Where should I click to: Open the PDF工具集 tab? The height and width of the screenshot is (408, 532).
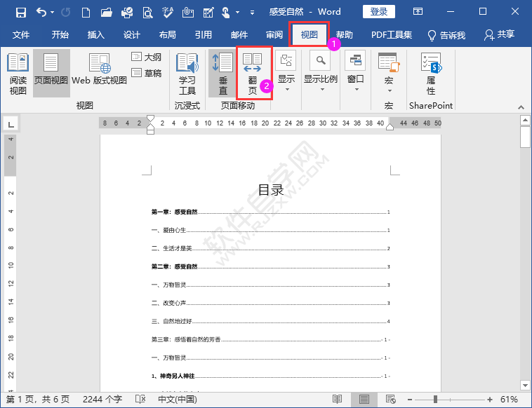(392, 35)
